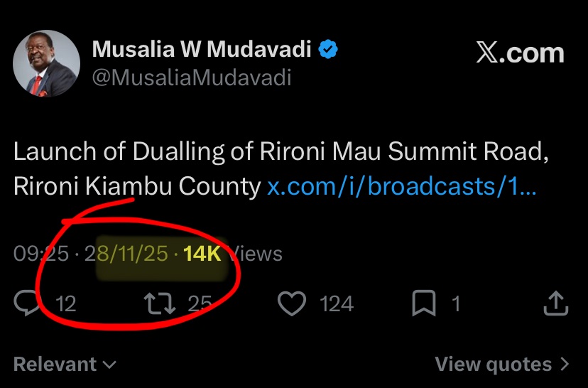
Task: Tap the repost arrows icon
Action: pyautogui.click(x=160, y=303)
